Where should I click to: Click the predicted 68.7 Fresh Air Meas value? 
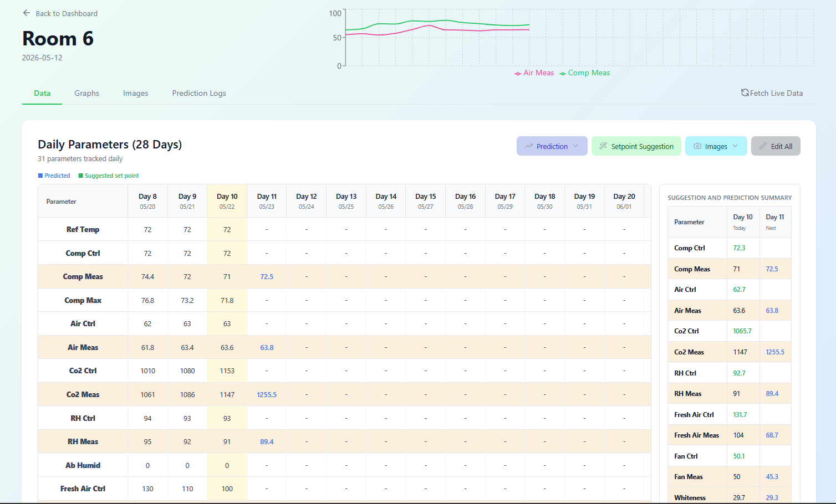pyautogui.click(x=772, y=435)
